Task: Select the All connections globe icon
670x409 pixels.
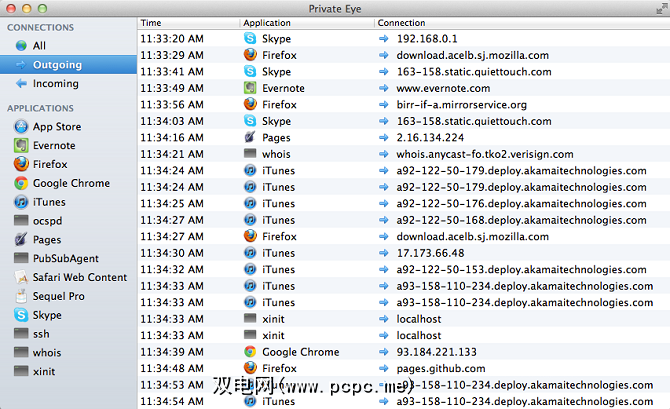Action: pos(21,46)
